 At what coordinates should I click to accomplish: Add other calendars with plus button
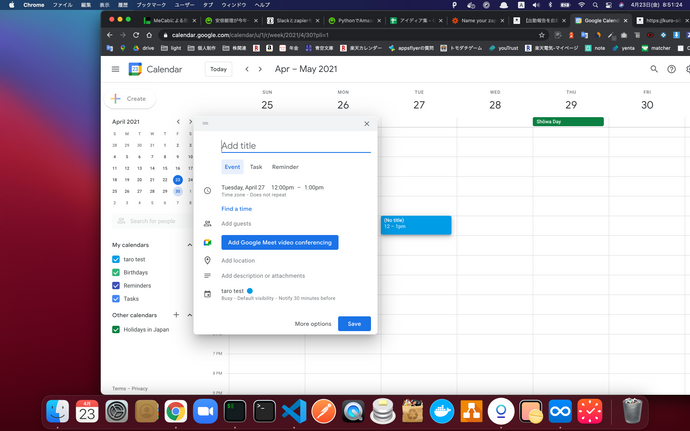[176, 315]
